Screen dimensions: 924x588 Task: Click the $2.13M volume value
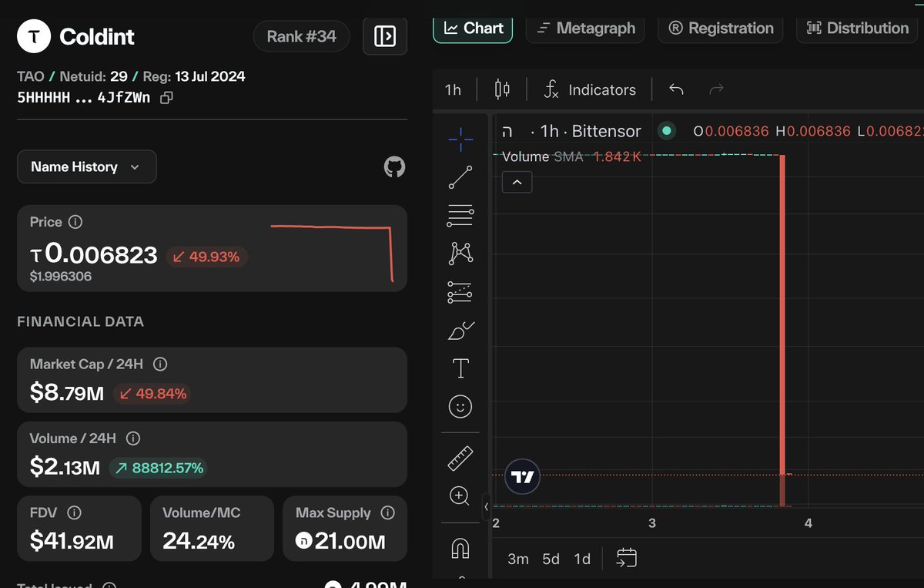(x=65, y=467)
